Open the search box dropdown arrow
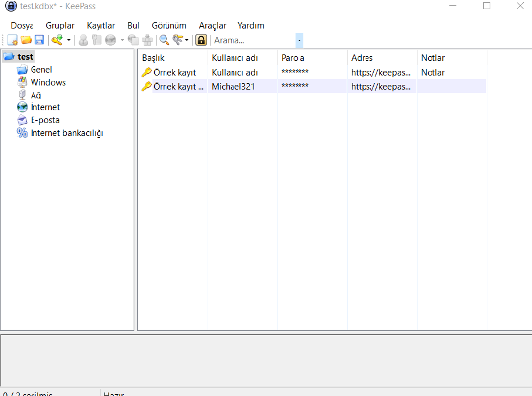The image size is (532, 396). tap(299, 40)
